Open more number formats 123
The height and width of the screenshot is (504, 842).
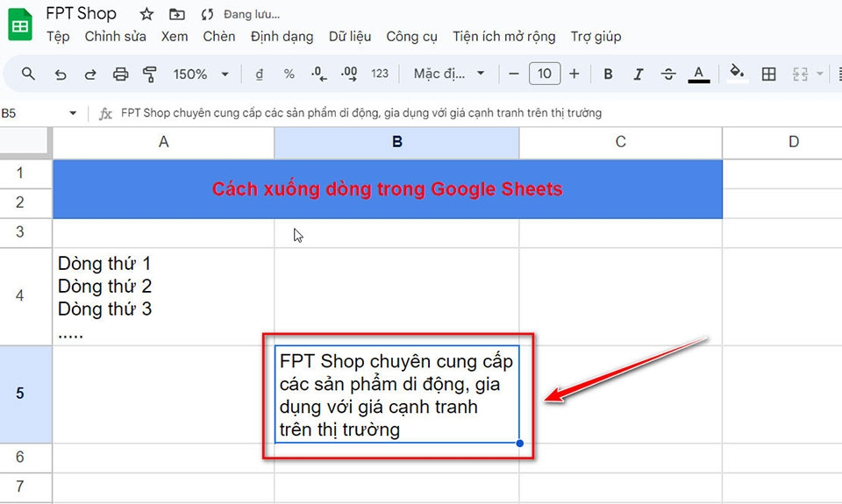coord(380,75)
